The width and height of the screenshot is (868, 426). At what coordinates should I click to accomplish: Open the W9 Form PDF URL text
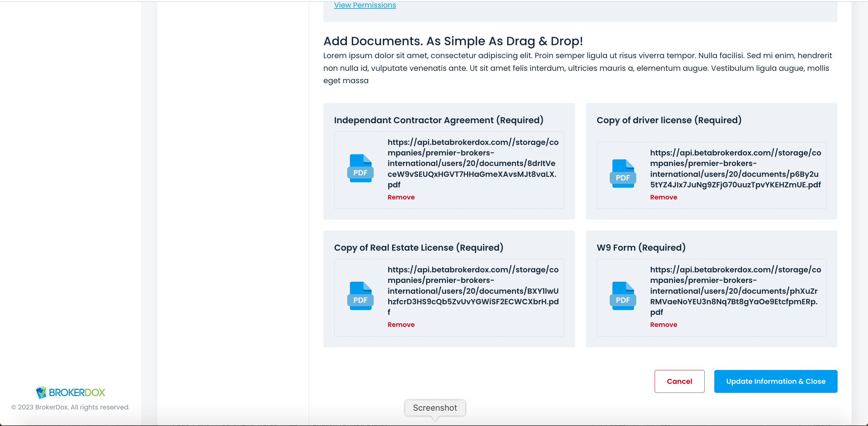pyautogui.click(x=735, y=291)
